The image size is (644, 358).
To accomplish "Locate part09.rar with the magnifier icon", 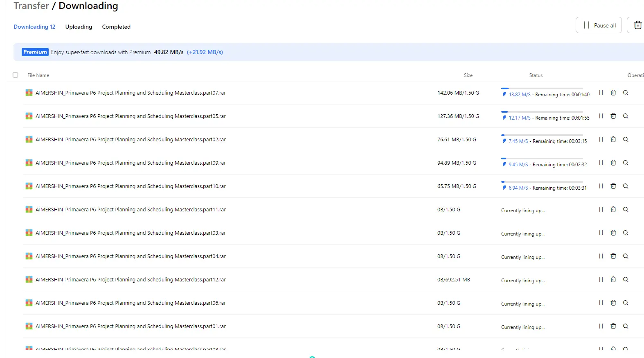I will [x=626, y=163].
